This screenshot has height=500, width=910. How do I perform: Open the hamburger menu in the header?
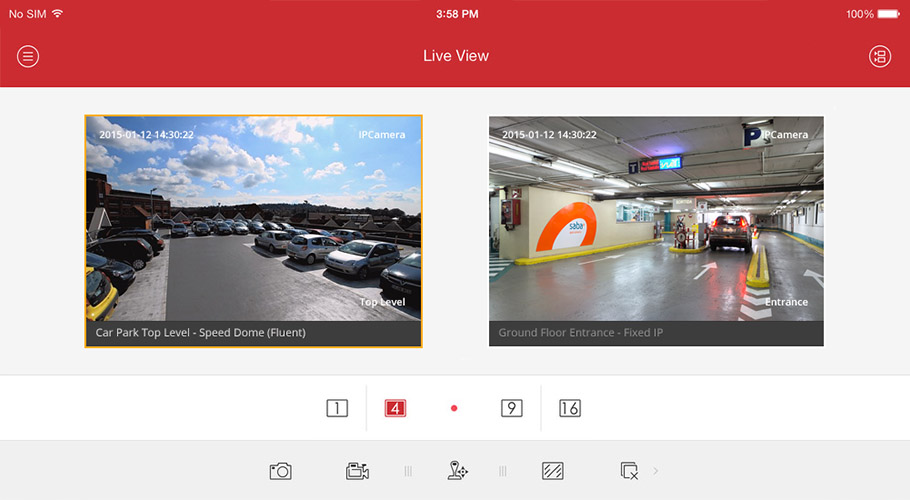28,56
